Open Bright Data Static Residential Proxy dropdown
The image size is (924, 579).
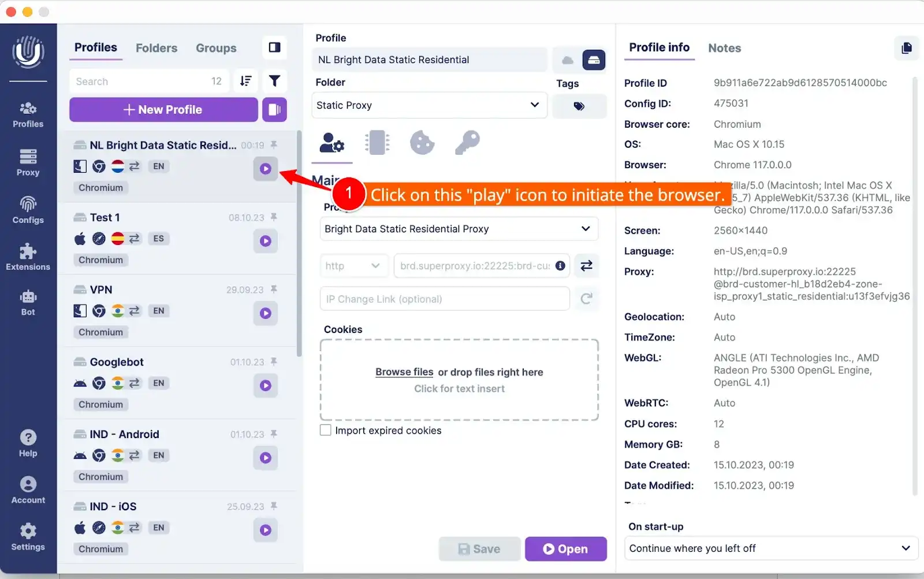tap(459, 229)
